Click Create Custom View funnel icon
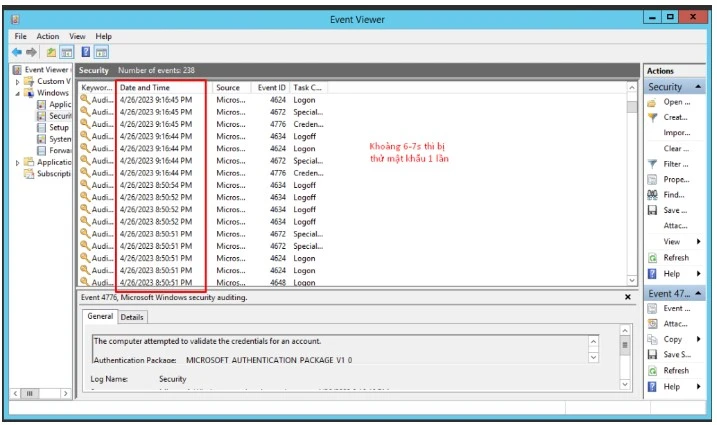Screen dimensions: 717x425 click(x=652, y=117)
